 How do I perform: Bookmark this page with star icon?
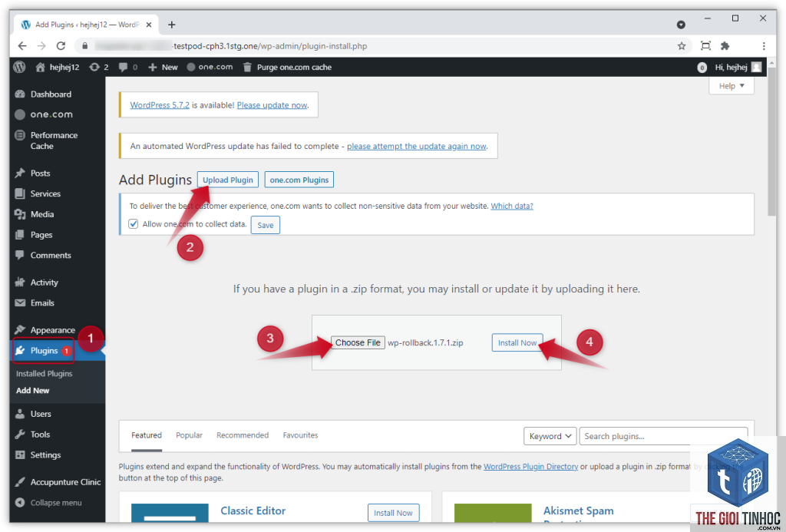pos(682,46)
